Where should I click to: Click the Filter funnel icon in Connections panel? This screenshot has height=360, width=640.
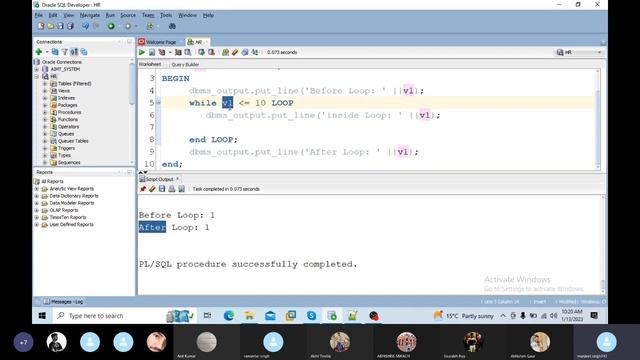tap(64, 52)
